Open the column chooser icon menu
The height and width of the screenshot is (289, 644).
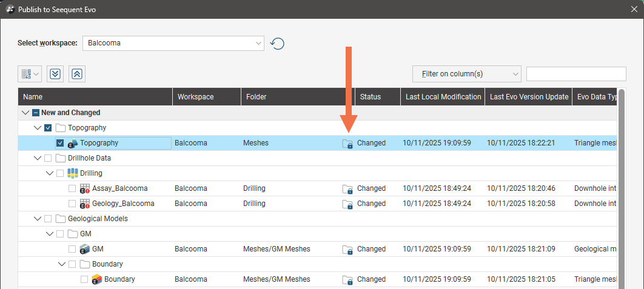pos(30,74)
